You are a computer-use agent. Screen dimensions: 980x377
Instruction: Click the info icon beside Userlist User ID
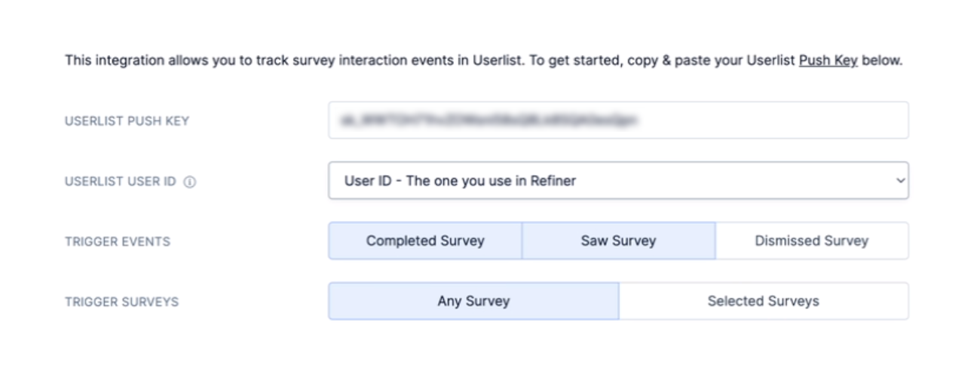[x=190, y=182]
